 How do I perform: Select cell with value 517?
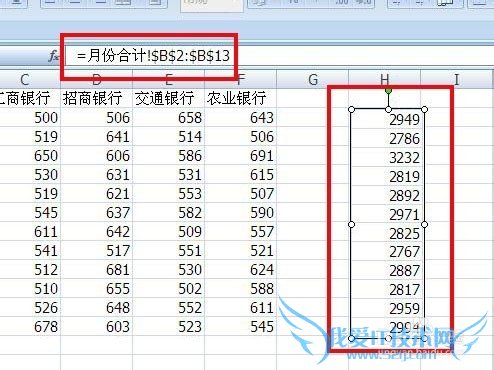[x=97, y=250]
